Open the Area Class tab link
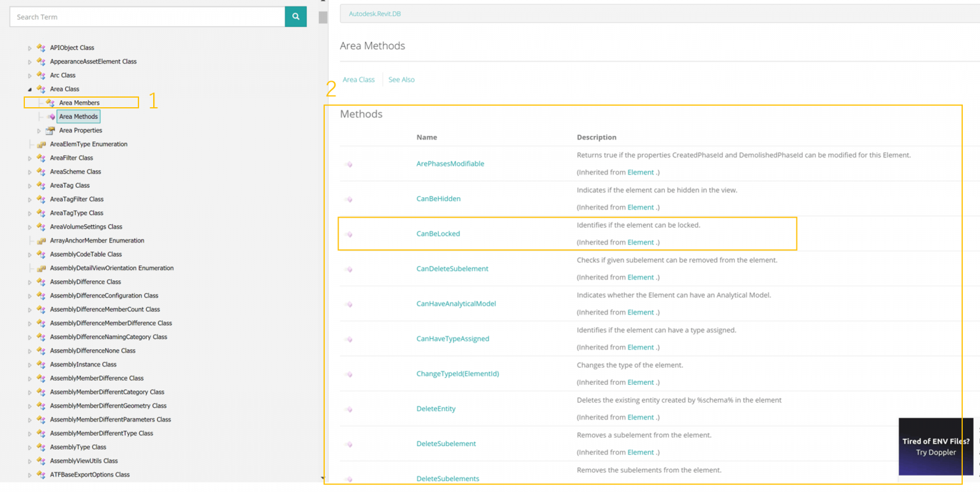 point(359,80)
